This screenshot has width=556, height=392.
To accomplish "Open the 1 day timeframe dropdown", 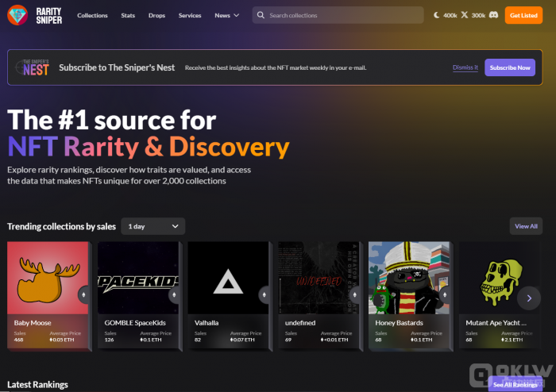I will coord(153,226).
